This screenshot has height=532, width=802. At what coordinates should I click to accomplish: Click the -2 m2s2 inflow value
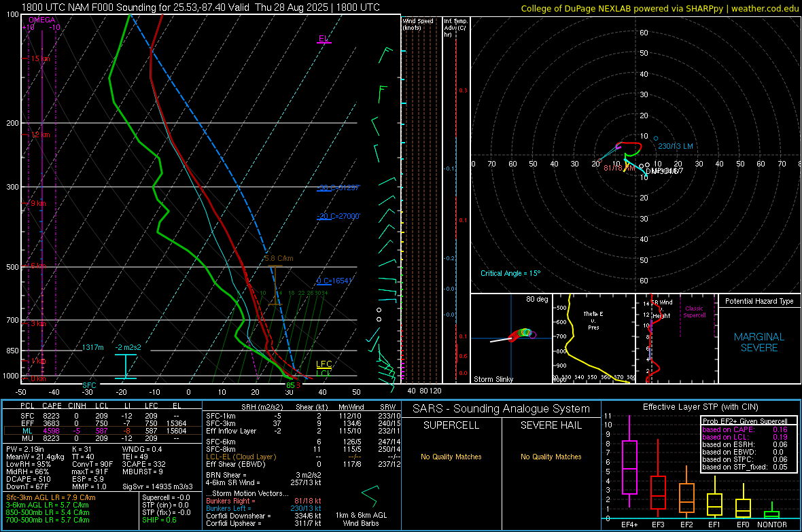tap(128, 347)
